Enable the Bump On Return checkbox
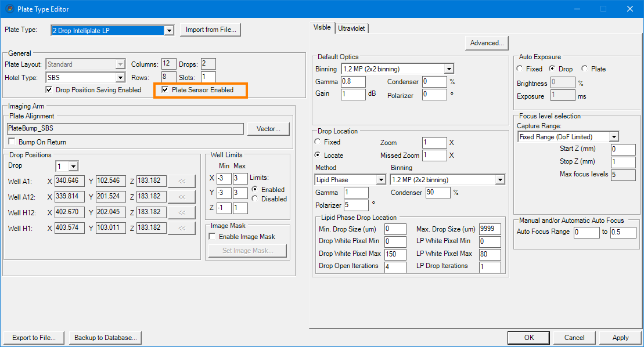 point(13,142)
